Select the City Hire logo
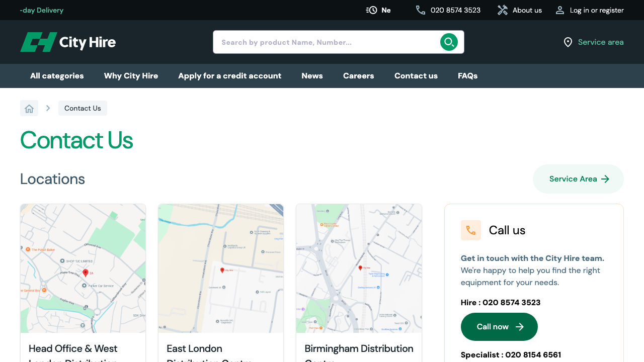Image resolution: width=644 pixels, height=362 pixels. pyautogui.click(x=67, y=42)
